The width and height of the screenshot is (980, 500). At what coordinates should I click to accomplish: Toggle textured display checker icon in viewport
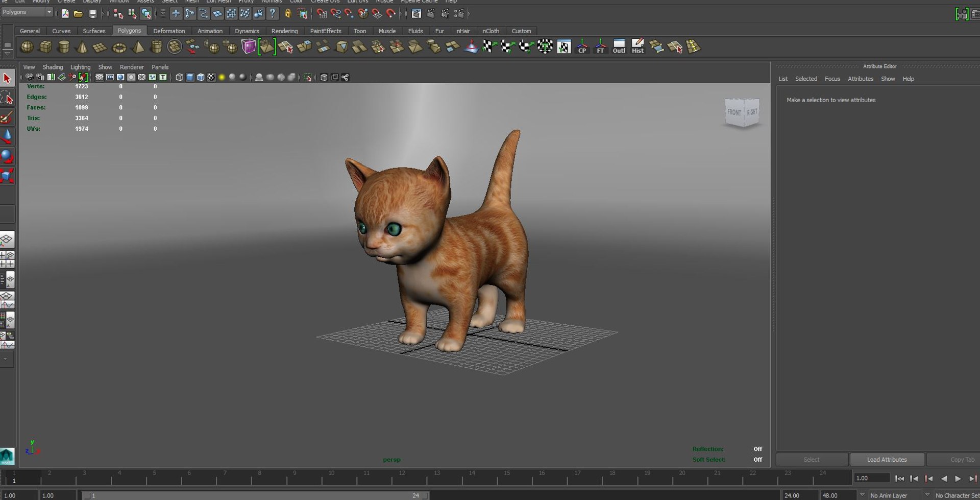[211, 77]
